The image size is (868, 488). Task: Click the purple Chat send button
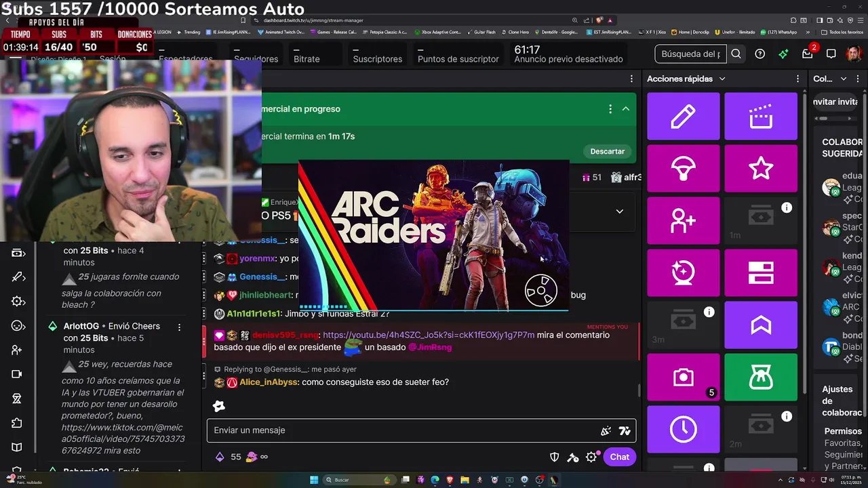619,457
